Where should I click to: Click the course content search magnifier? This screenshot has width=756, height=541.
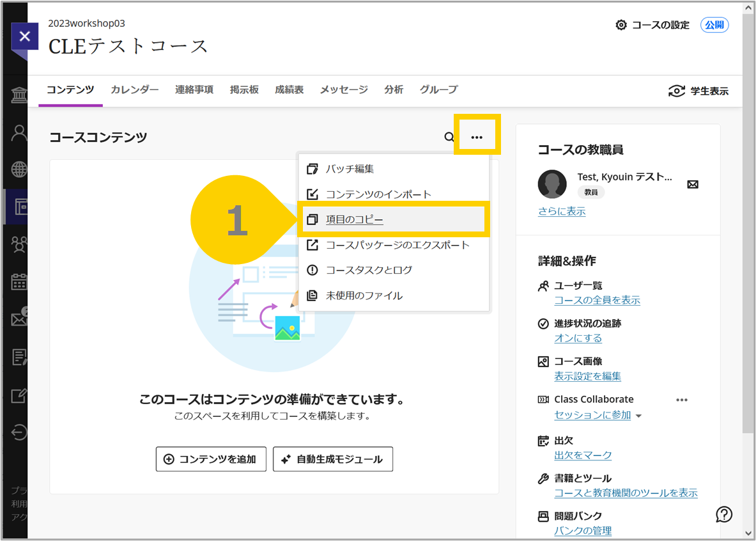point(449,137)
